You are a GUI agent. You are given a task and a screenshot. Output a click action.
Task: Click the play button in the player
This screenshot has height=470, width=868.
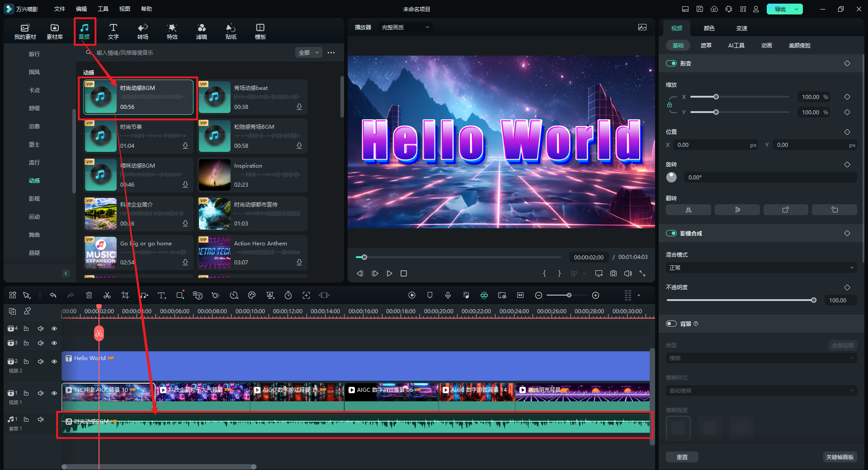(x=389, y=273)
